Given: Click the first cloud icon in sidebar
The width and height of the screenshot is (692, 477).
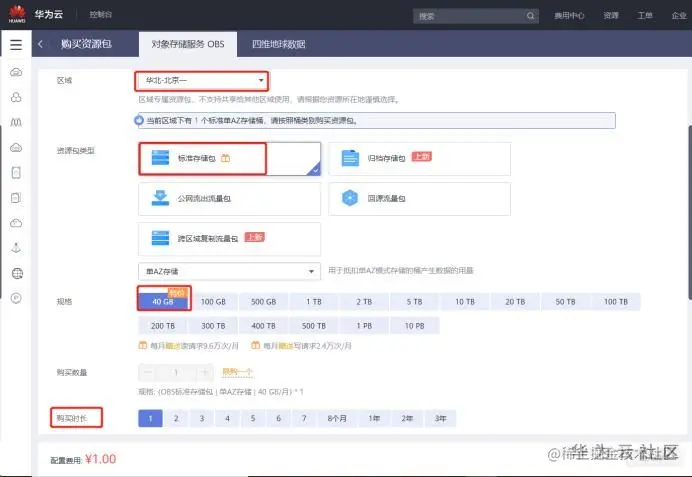Looking at the screenshot, I should tap(16, 72).
